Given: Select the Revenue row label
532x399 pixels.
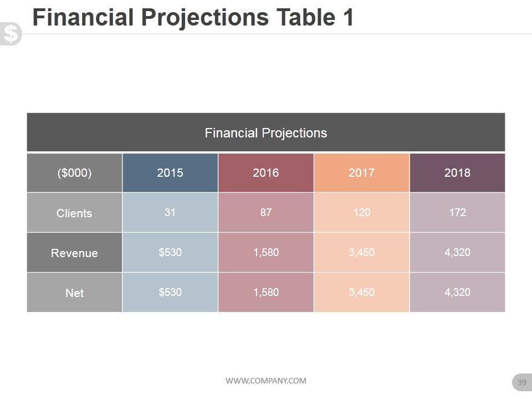Looking at the screenshot, I should point(74,253).
